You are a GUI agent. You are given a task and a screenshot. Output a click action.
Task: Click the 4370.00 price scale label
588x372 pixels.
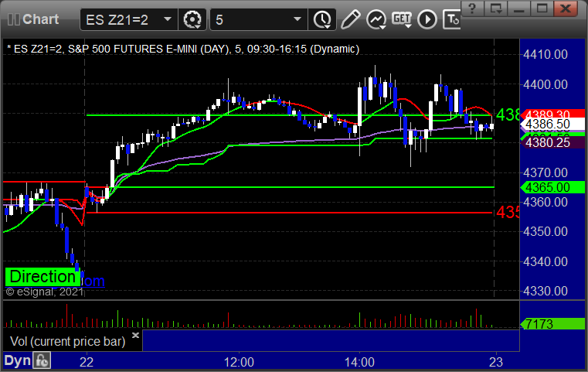546,172
